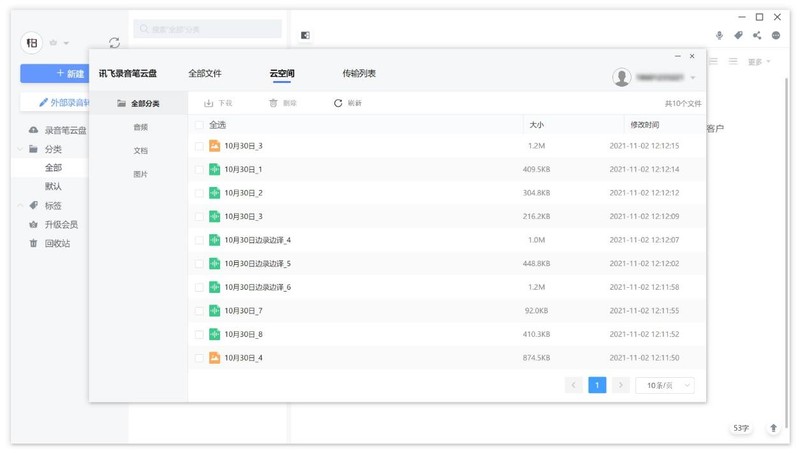The height and width of the screenshot is (455, 800).
Task: Select the 音频 category filter
Action: click(140, 127)
